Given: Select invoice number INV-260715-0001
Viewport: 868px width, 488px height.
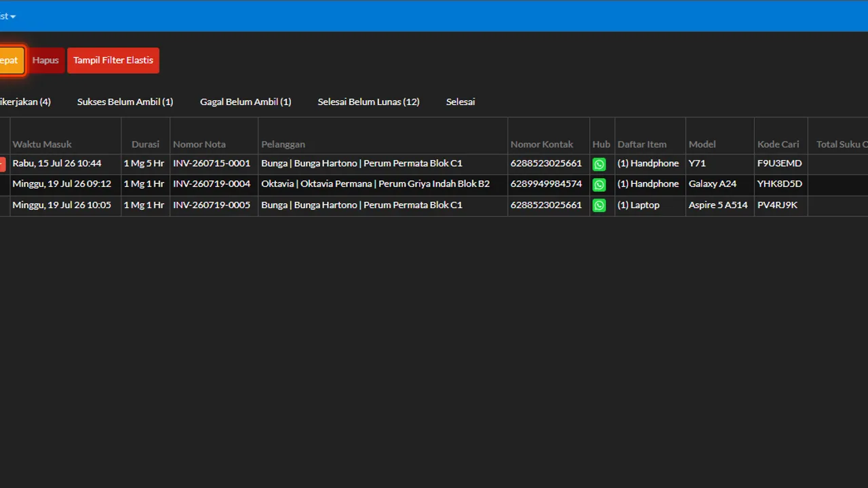Looking at the screenshot, I should tap(212, 163).
